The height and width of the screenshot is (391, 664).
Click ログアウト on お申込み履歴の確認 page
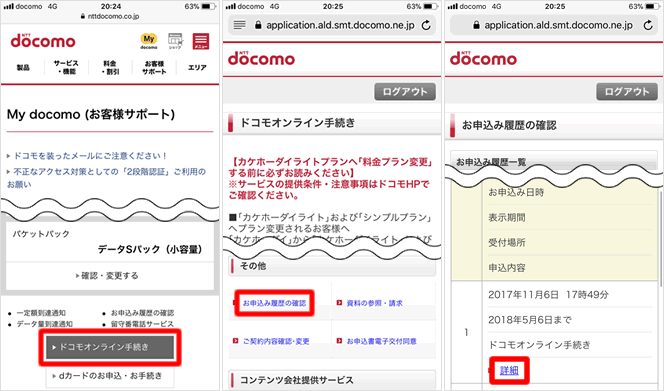(627, 92)
